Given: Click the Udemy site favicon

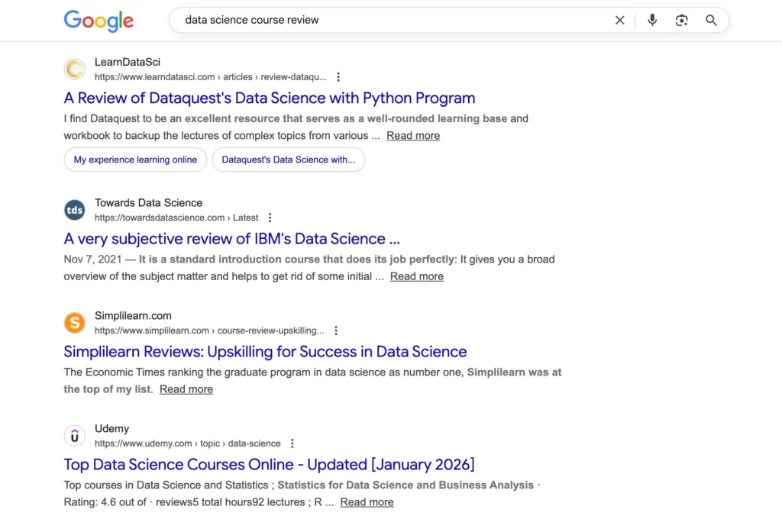Looking at the screenshot, I should coord(75,436).
